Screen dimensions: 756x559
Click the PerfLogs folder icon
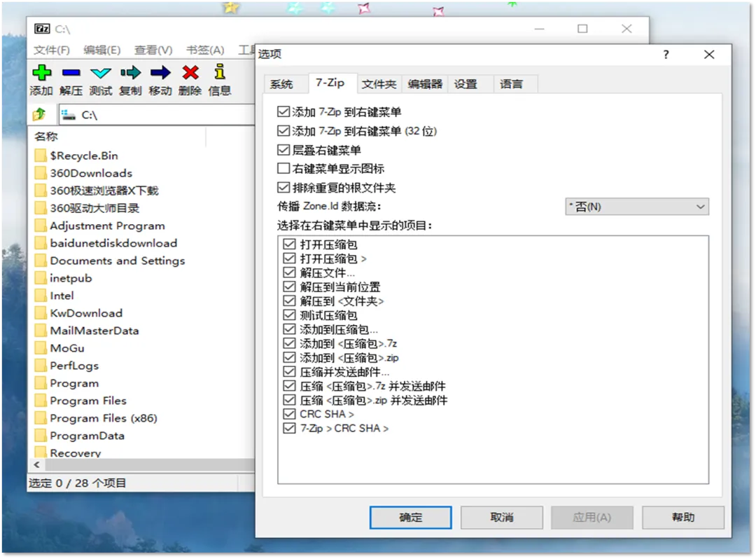click(x=41, y=366)
